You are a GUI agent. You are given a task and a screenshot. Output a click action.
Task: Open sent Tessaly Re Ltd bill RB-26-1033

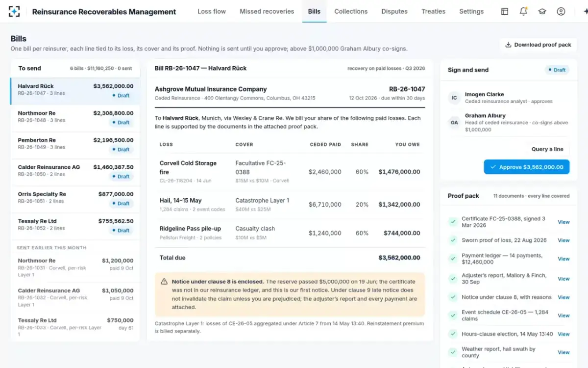(75, 327)
